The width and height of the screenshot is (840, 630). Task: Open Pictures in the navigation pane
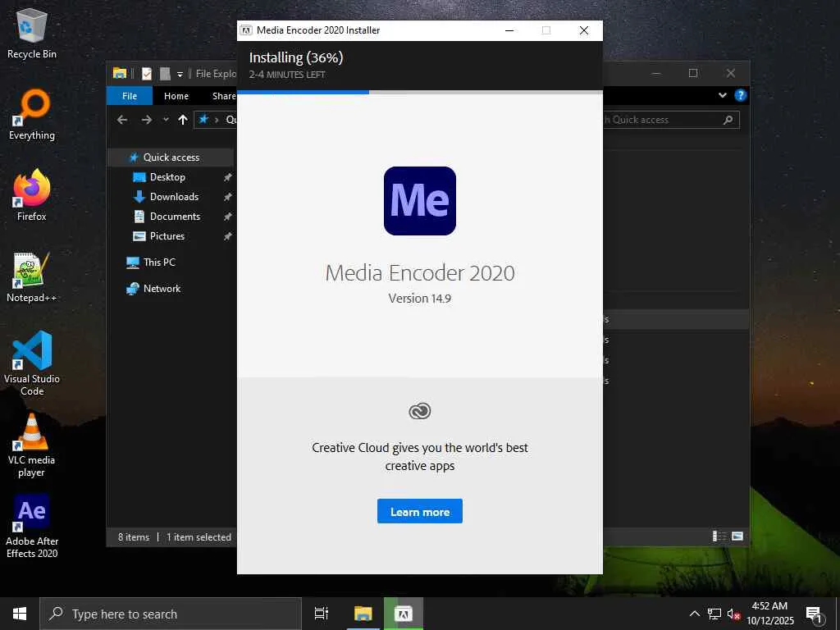point(167,235)
